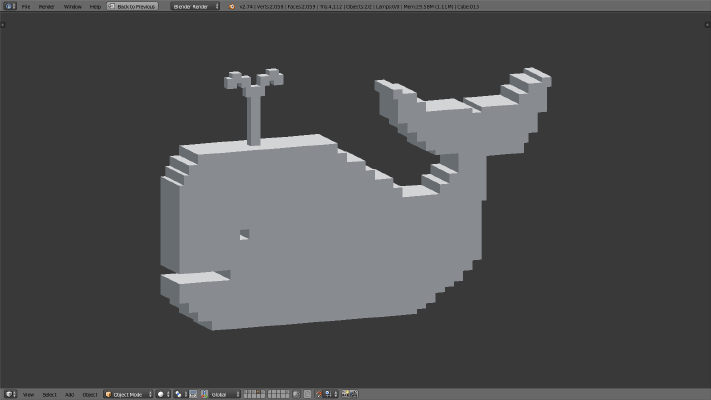711x400 pixels.
Task: Click the whale's square eye
Action: pos(244,234)
